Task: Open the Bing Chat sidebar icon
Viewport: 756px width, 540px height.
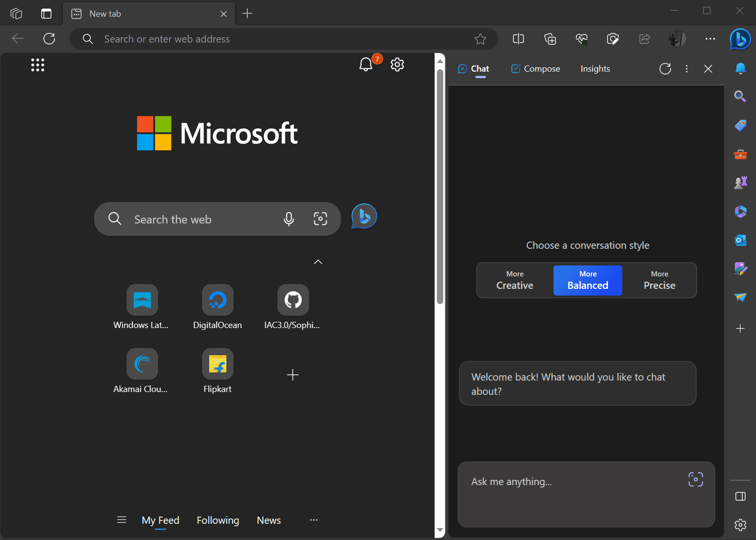Action: click(740, 39)
